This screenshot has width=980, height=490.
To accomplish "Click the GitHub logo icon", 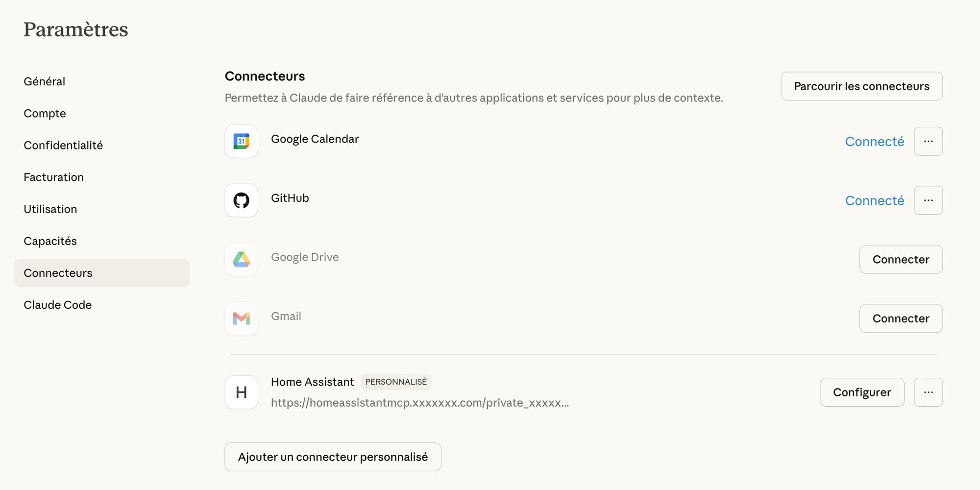I will pos(241,200).
